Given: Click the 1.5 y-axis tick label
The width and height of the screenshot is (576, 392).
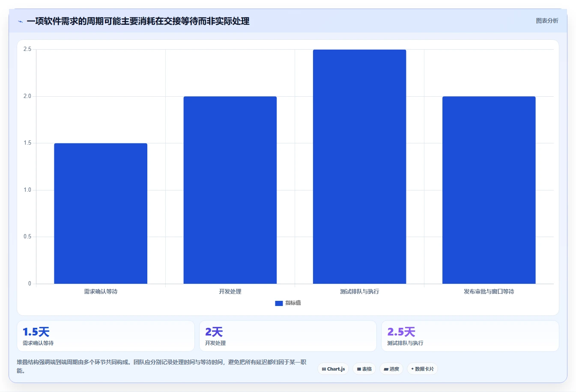Looking at the screenshot, I should point(27,143).
